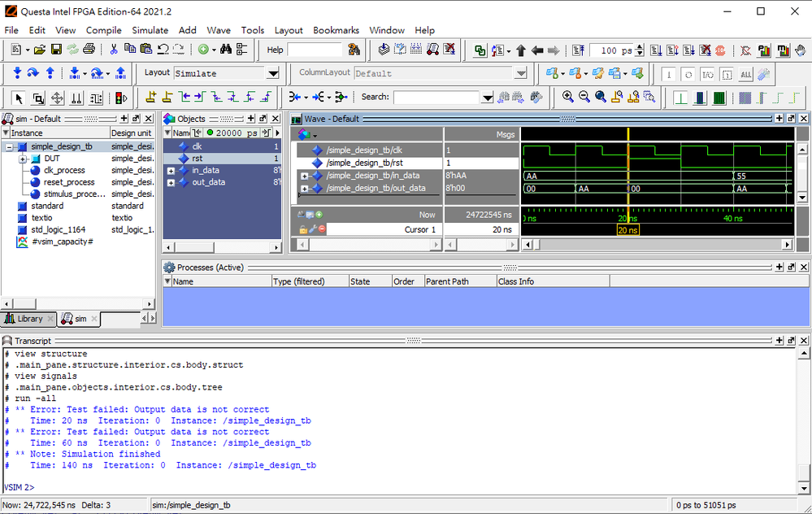Click the binoculars Find icon
Image resolution: width=812 pixels, height=514 pixels.
click(225, 50)
